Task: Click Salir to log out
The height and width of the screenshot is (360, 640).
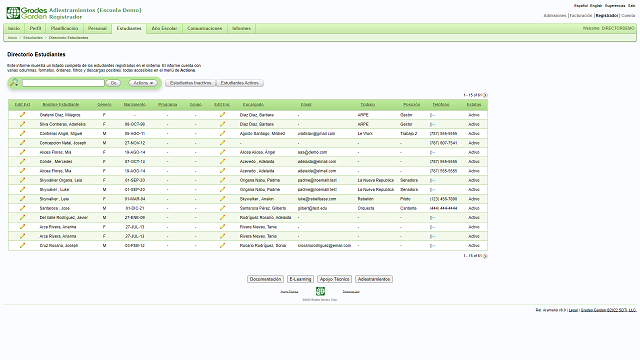Action: [631, 6]
